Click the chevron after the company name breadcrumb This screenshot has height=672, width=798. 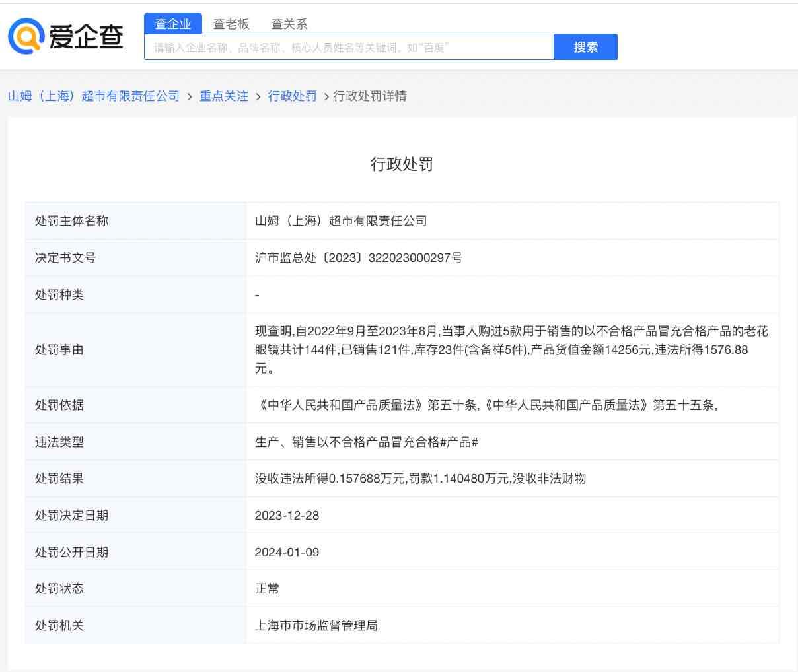point(190,97)
